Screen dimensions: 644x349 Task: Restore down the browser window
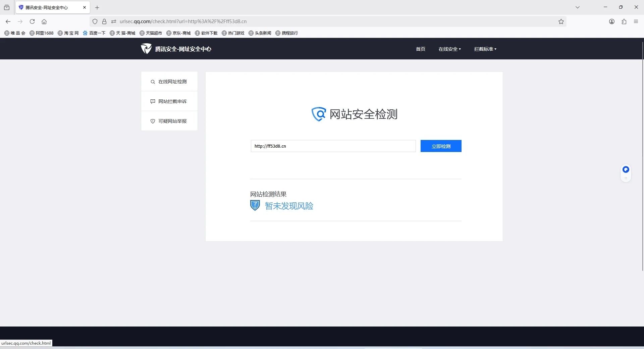pos(621,7)
